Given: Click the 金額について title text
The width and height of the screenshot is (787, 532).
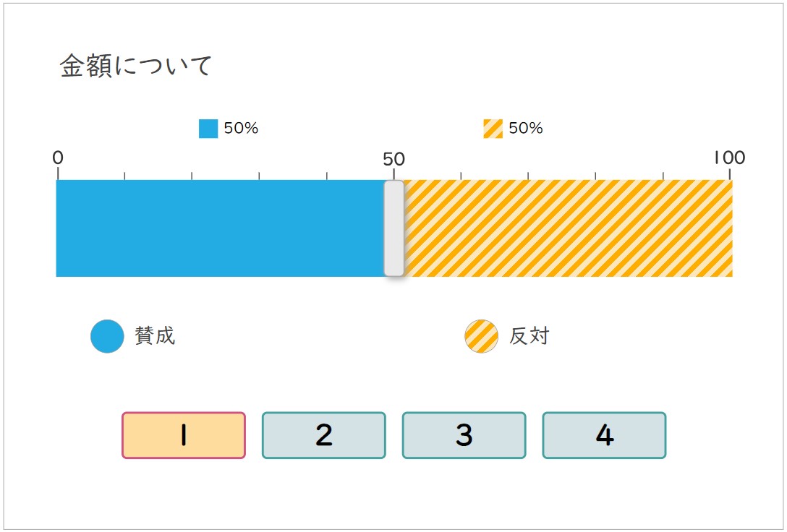Looking at the screenshot, I should [x=136, y=66].
